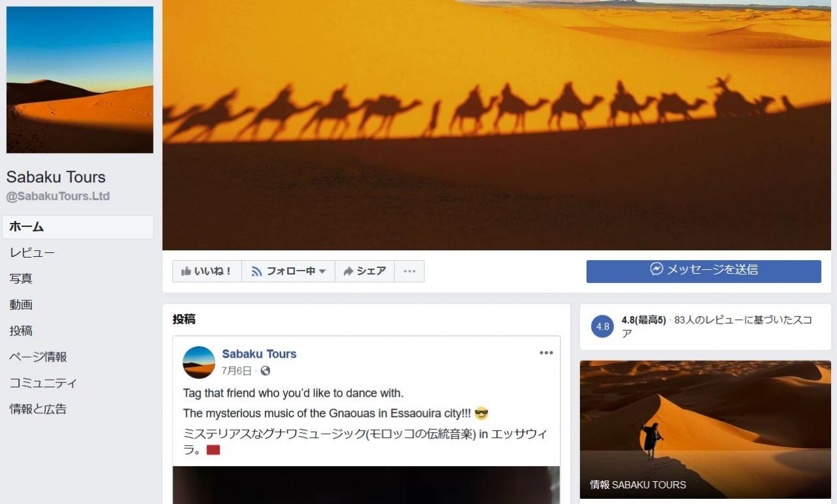Open the Sabaku Tours profile picture
The height and width of the screenshot is (504, 837).
pos(80,80)
